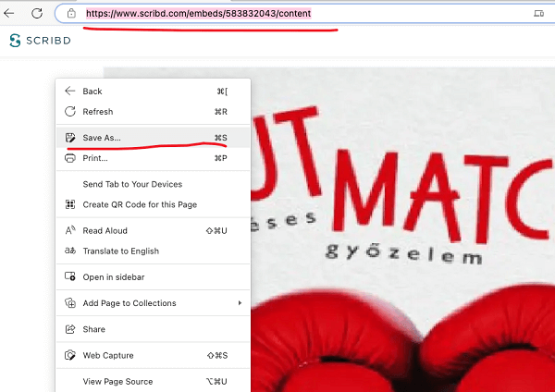Viewport: 555px width, 392px height.
Task: Expand Add Page to Collections submenu arrow
Action: tap(240, 303)
